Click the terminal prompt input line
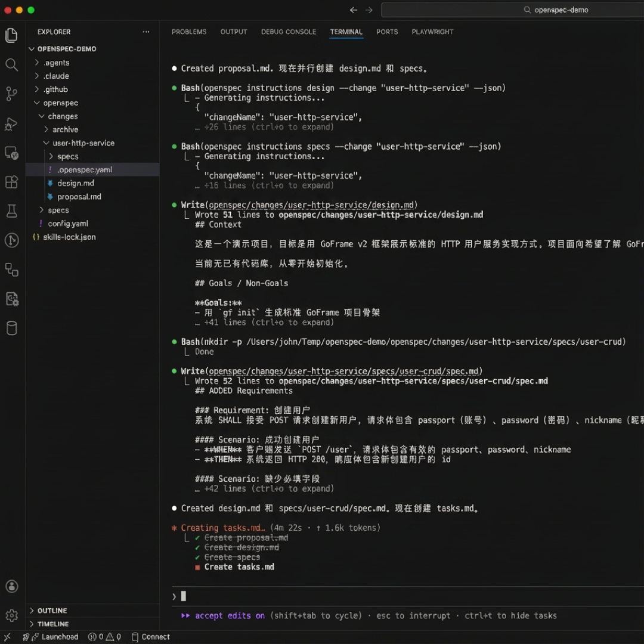Viewport: 644px width, 644px height. (407, 596)
